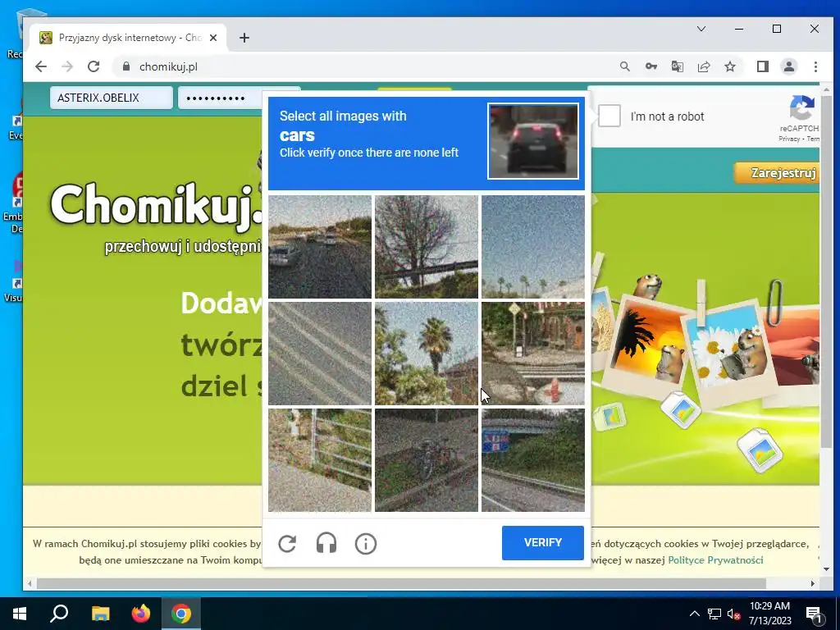Open the taskbar clock showing 10:29 AM
Screen dimensions: 840x630
pos(769,614)
